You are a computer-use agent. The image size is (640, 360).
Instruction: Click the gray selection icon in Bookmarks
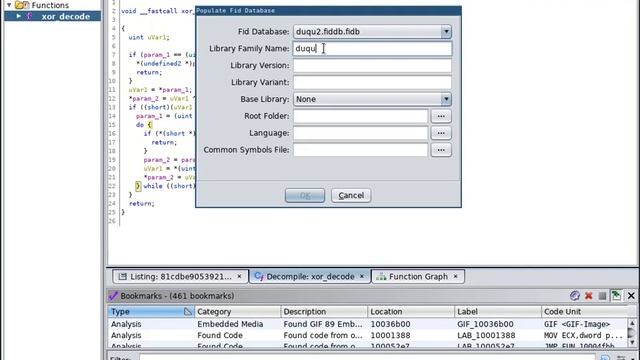(602, 296)
